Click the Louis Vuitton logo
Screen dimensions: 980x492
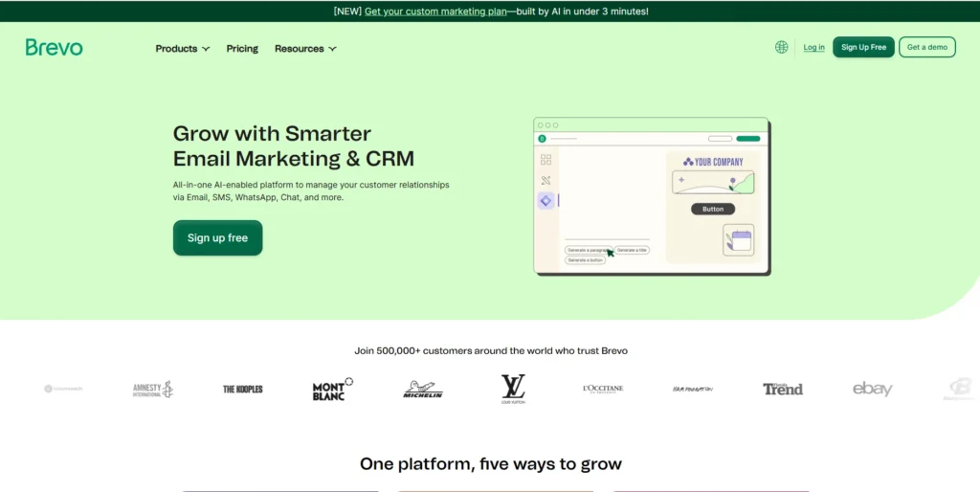(x=513, y=389)
